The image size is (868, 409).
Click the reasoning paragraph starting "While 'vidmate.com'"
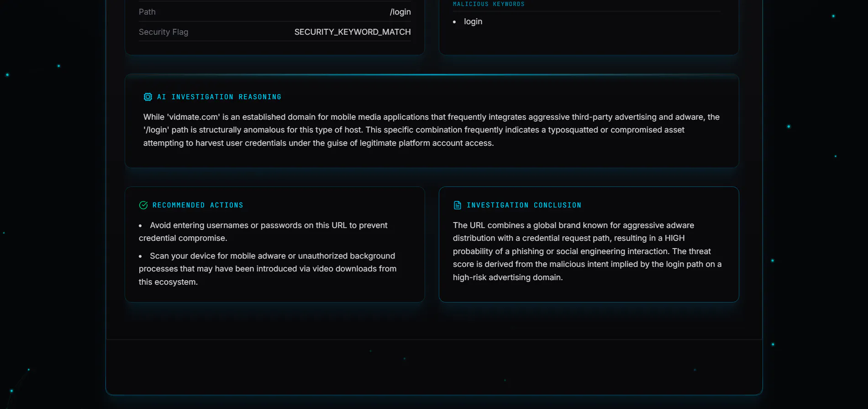(x=431, y=130)
